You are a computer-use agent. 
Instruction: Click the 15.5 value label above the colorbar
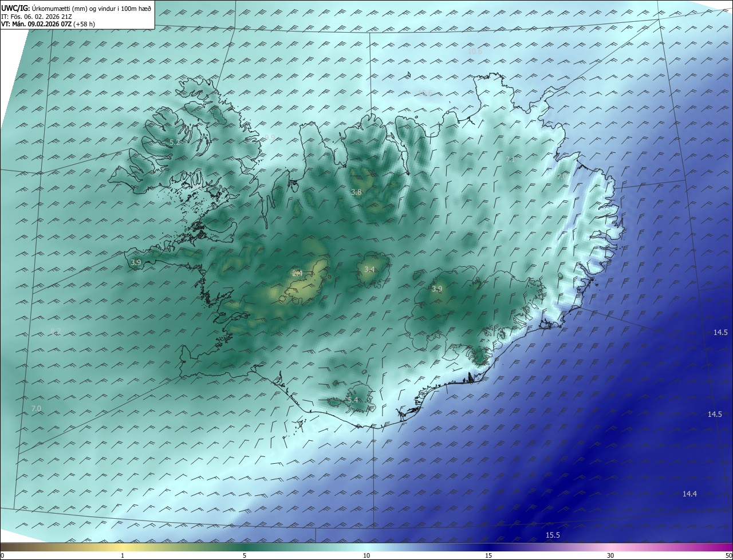coord(553,535)
